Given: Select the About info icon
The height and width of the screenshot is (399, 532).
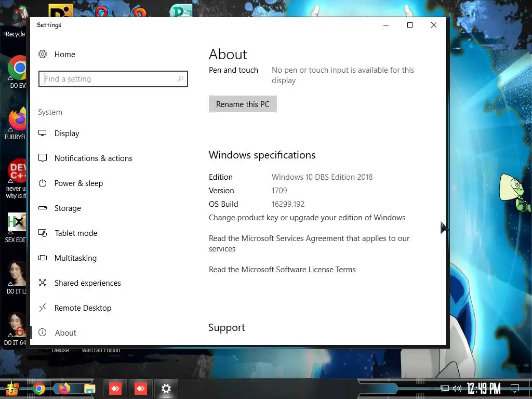Looking at the screenshot, I should (43, 332).
